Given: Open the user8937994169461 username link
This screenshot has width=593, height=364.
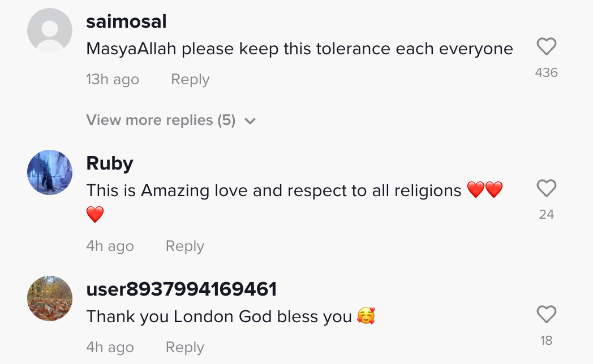Looking at the screenshot, I should click(181, 289).
